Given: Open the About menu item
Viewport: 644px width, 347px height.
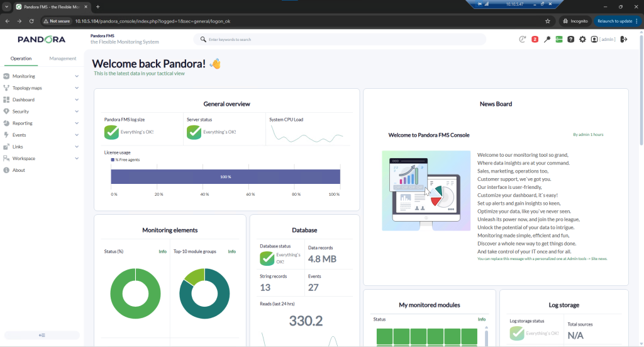Looking at the screenshot, I should pyautogui.click(x=19, y=170).
